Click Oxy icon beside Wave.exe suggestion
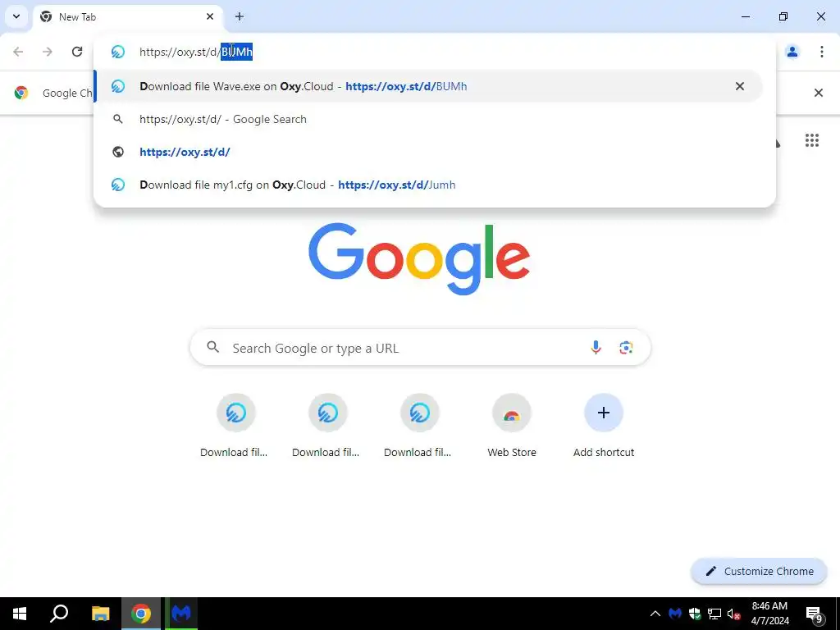The height and width of the screenshot is (630, 840). (118, 86)
